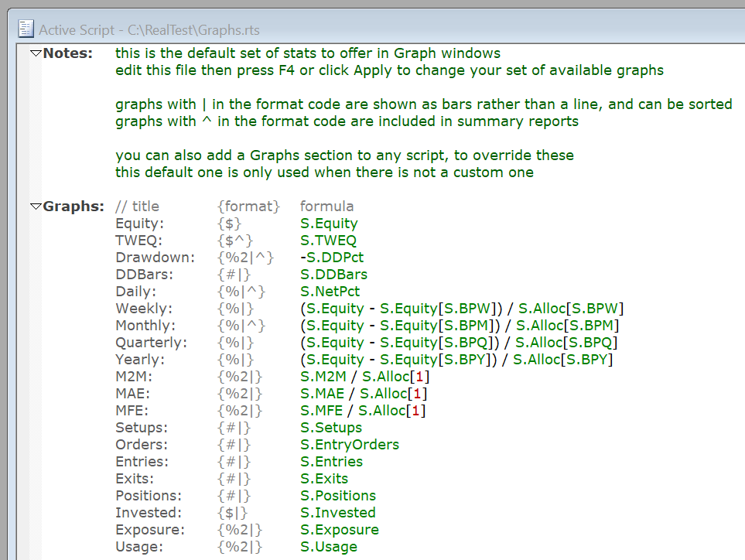Click the Active Script document icon
The height and width of the screenshot is (560, 745).
pyautogui.click(x=26, y=29)
